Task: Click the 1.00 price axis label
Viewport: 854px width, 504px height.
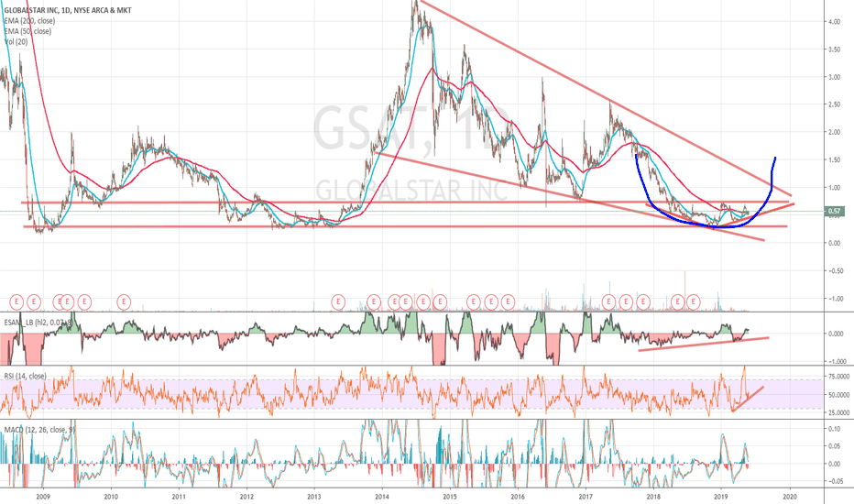Action: tap(834, 188)
